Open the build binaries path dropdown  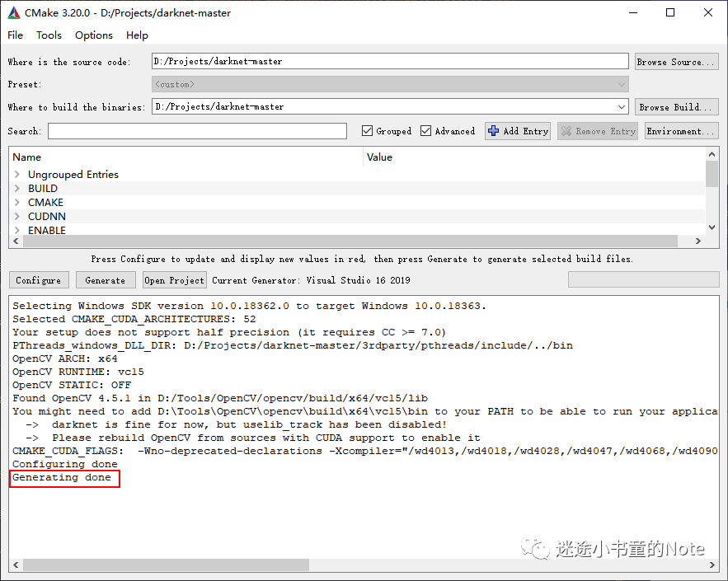[x=621, y=107]
